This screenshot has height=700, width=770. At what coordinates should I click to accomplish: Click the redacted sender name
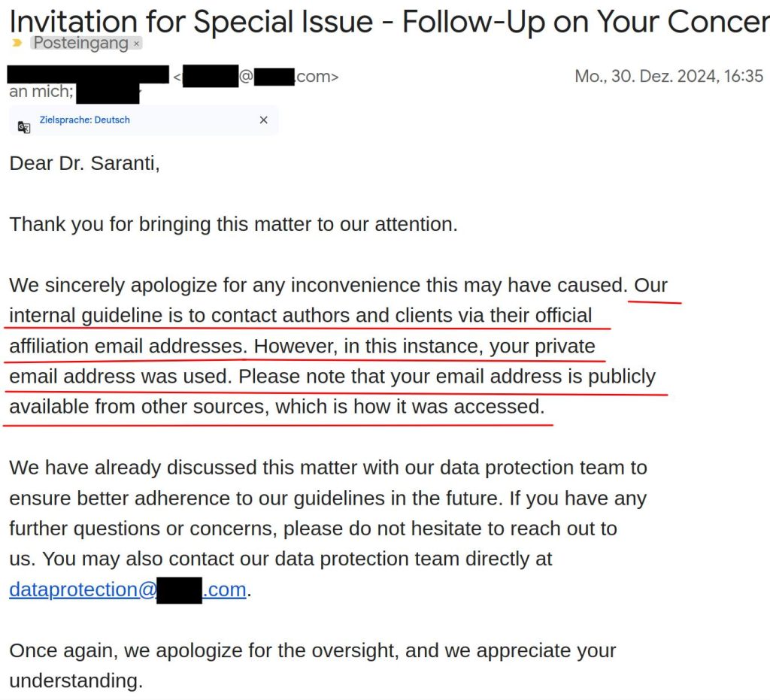coord(89,75)
